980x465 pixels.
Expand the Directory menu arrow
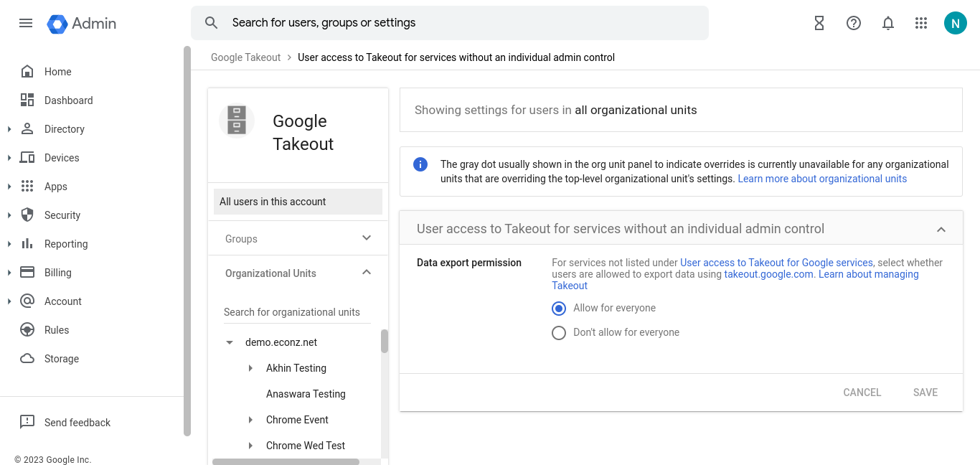coord(9,129)
